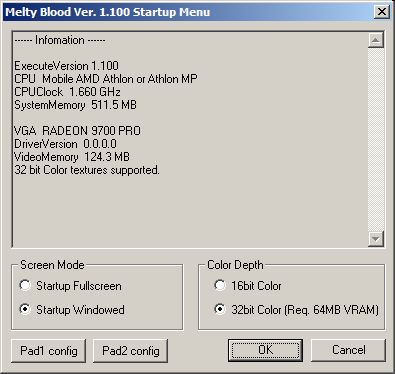Confirm with the OK button
This screenshot has height=374, width=395.
(265, 350)
